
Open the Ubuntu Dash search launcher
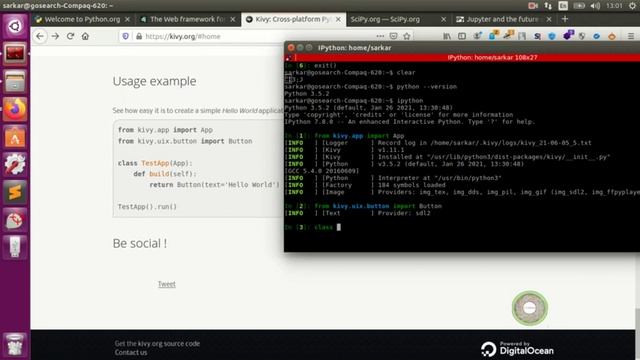tap(15, 26)
